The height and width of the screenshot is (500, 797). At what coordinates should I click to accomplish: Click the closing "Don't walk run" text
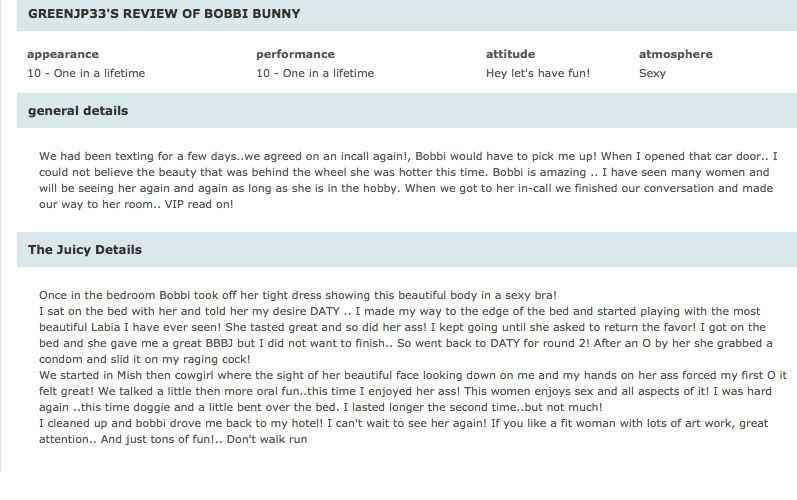[x=267, y=439]
